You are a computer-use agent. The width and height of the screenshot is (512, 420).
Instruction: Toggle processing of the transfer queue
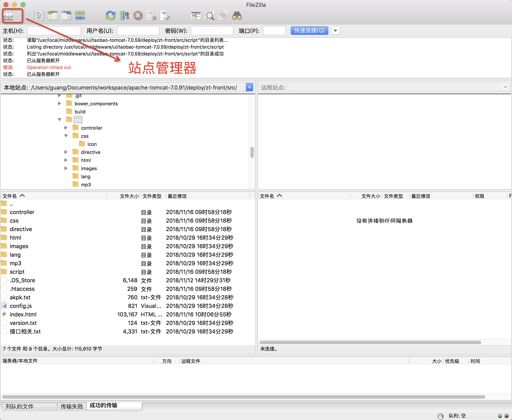tap(124, 16)
